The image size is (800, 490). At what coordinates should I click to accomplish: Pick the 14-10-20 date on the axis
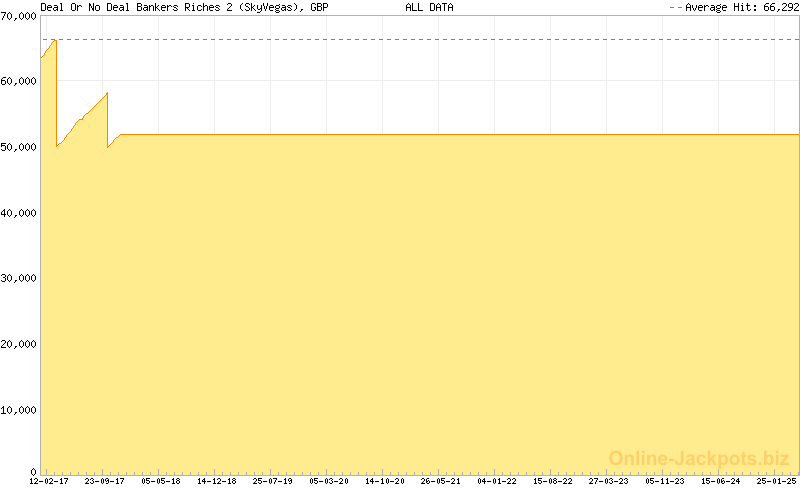click(x=385, y=481)
